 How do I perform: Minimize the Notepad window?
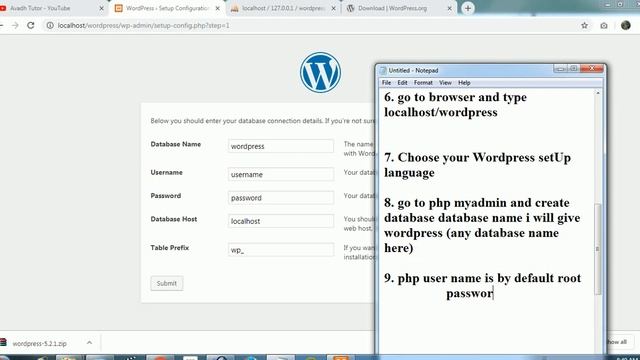(x=560, y=69)
